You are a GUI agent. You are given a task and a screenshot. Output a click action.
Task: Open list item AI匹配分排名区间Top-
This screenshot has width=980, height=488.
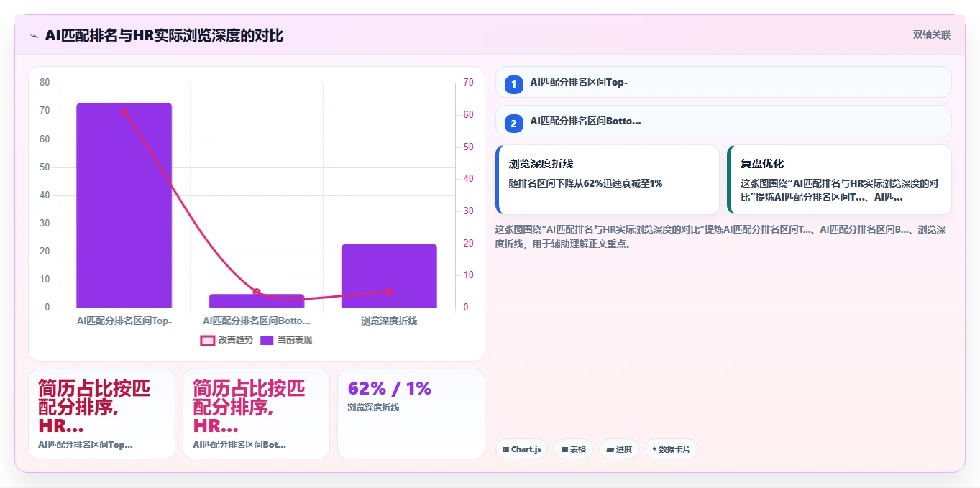[723, 82]
